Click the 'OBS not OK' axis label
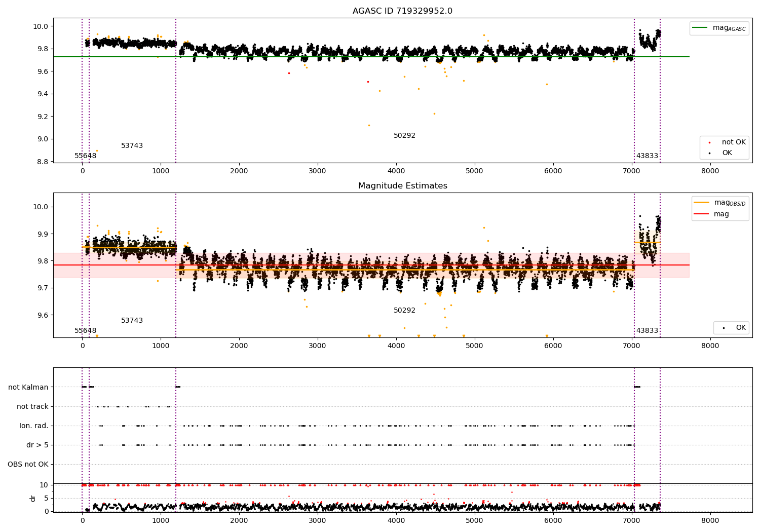Screen dimensions: 760x532 pos(28,464)
